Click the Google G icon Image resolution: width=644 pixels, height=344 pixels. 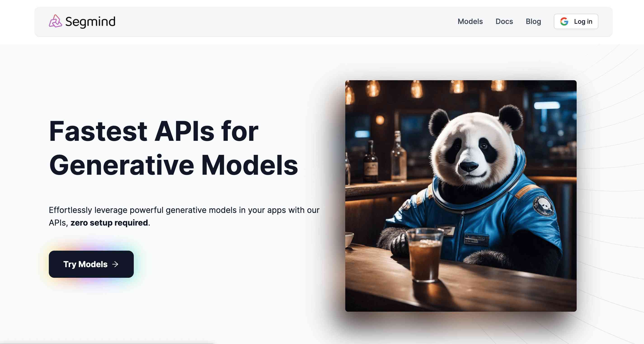[x=564, y=21]
